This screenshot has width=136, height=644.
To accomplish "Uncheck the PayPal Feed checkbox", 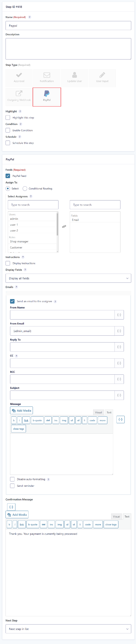I will pyautogui.click(x=8, y=176).
